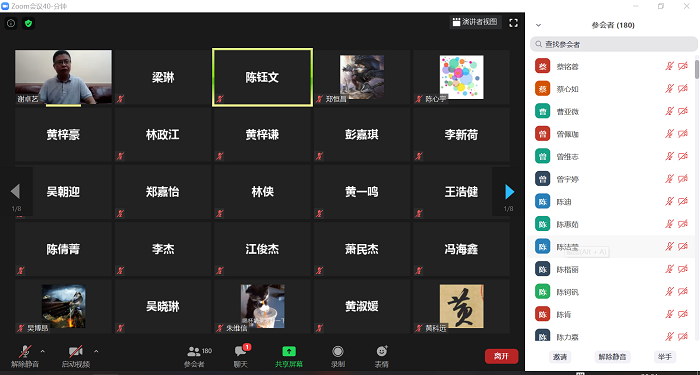Click the camera-off icon for 曹亚微
Screen dimensions: 700x375
(683, 111)
